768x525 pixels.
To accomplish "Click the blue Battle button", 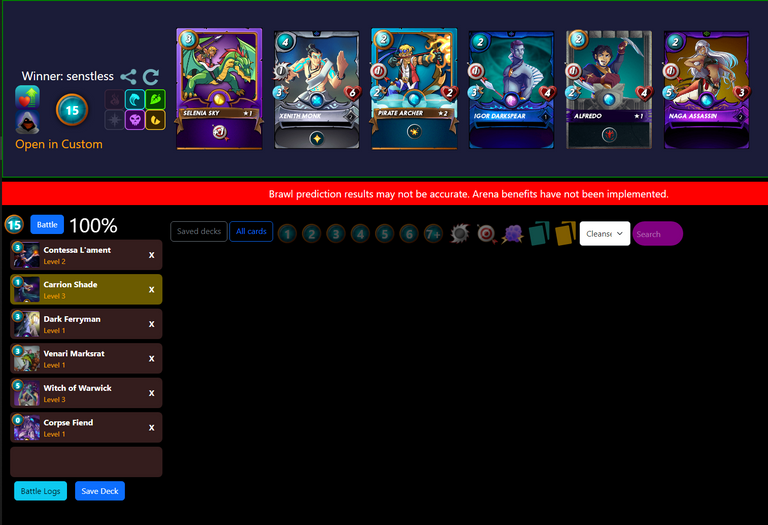I will 47,225.
